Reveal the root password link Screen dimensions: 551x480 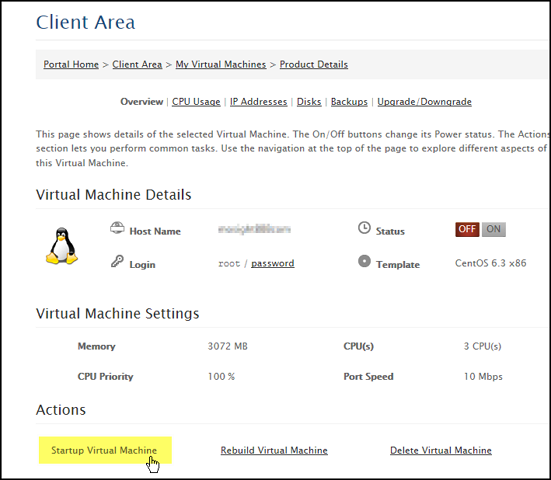273,263
